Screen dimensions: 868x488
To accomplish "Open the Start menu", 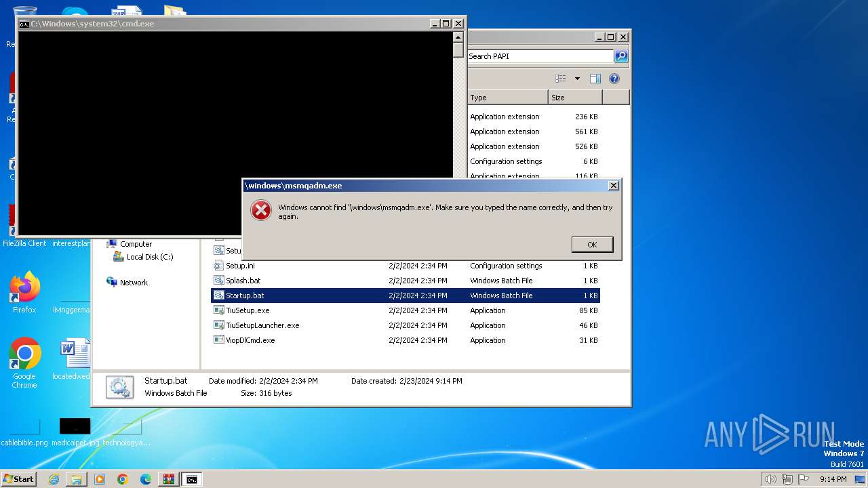I will click(18, 479).
